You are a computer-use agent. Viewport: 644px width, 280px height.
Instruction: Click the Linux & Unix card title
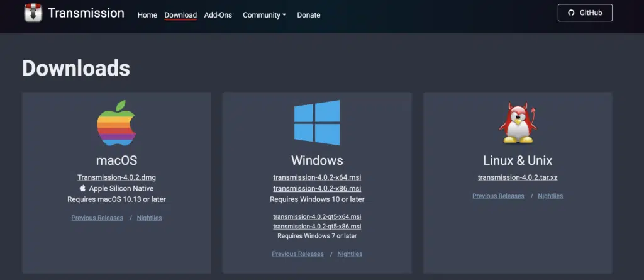518,160
